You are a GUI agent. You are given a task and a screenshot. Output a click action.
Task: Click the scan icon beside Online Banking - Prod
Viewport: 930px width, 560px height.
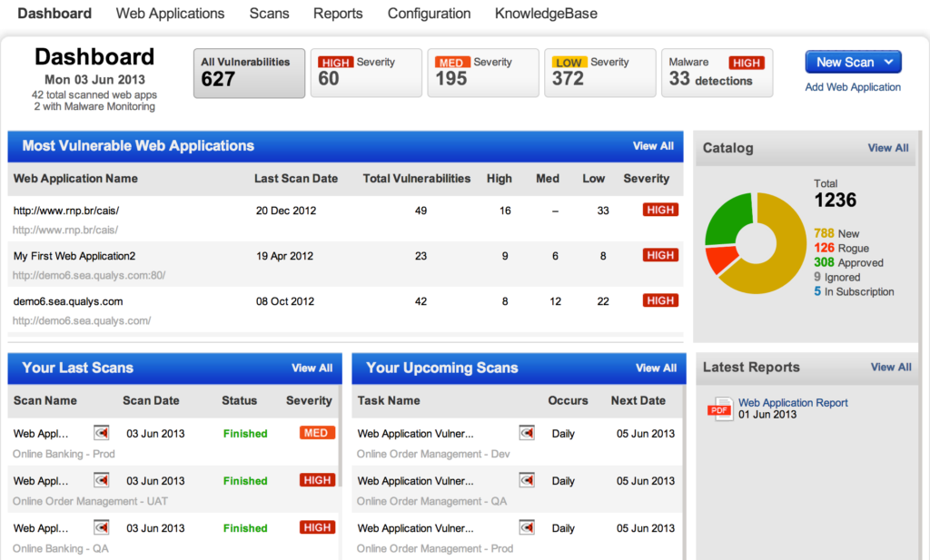(x=100, y=433)
